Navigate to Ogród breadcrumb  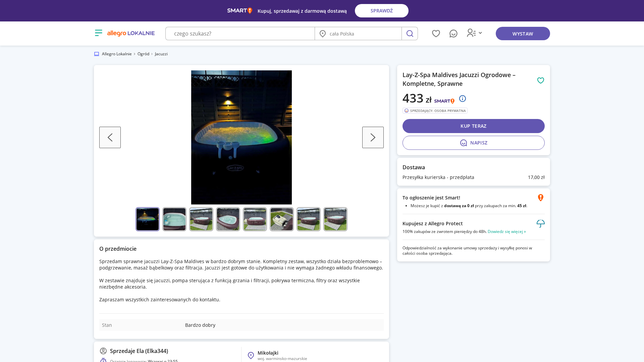[x=143, y=54]
